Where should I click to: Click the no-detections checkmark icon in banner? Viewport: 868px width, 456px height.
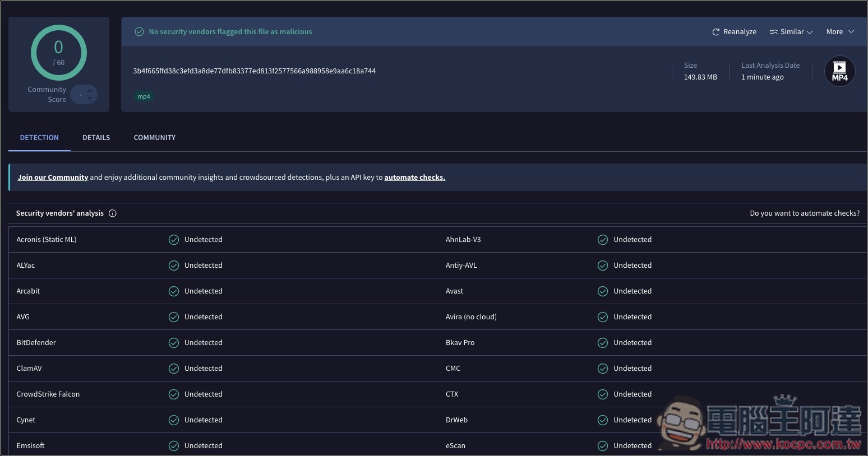click(x=140, y=32)
